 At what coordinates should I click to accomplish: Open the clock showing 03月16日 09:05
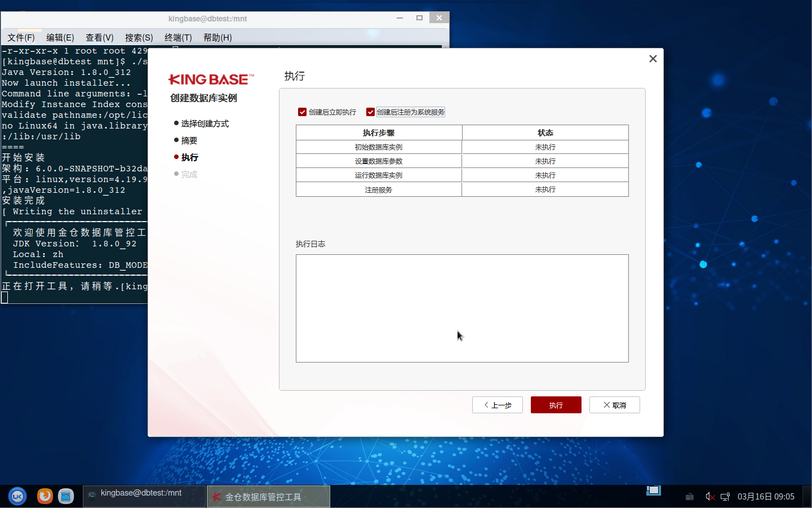(766, 497)
